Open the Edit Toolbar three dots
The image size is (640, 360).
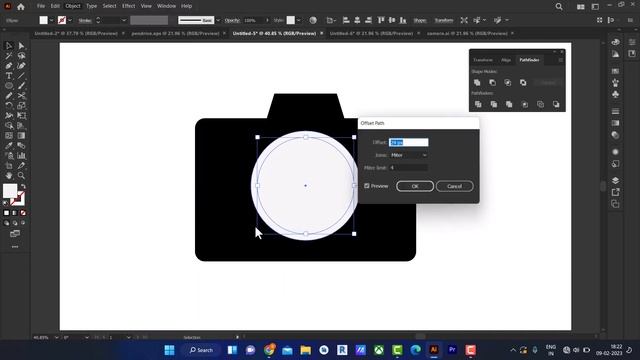[x=15, y=247]
